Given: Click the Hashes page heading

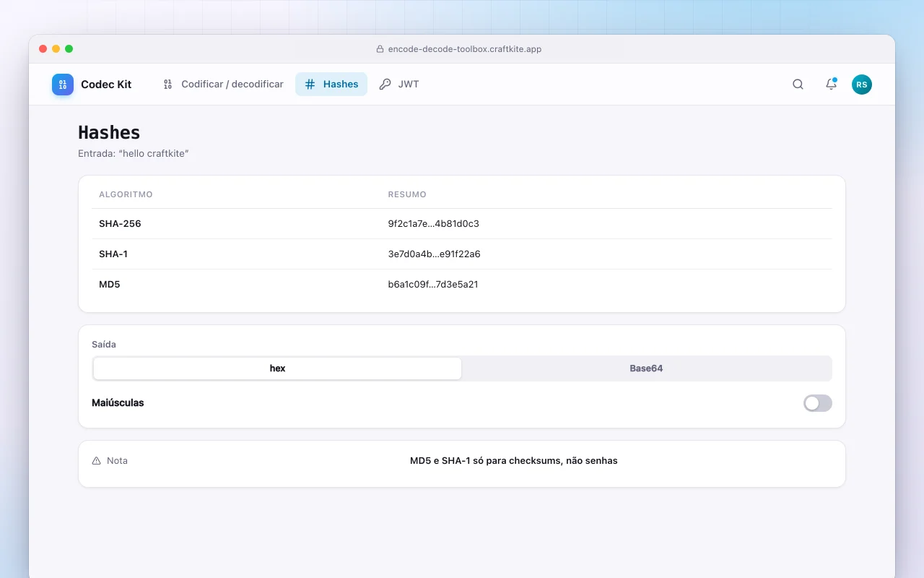Looking at the screenshot, I should pyautogui.click(x=109, y=132).
